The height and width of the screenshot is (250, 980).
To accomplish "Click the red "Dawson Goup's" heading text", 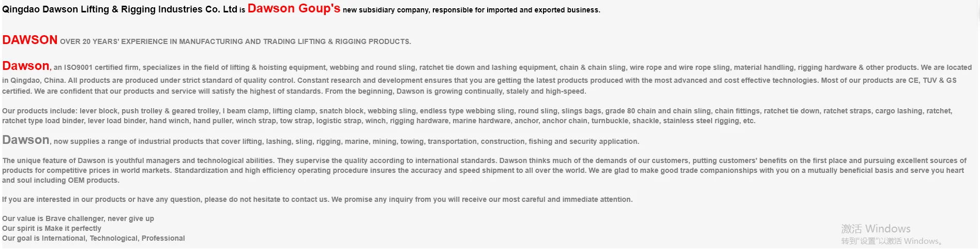I will click(294, 9).
